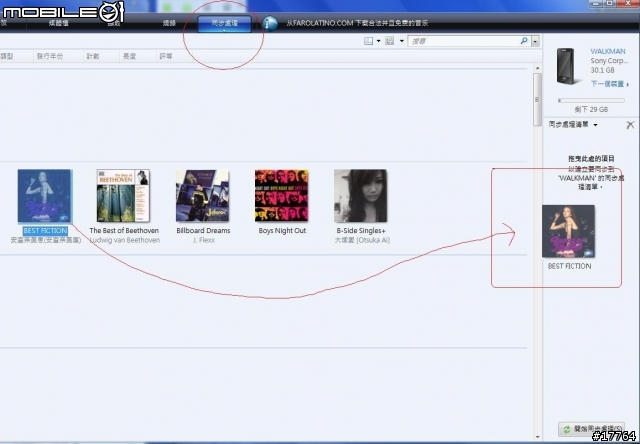Click artist name Ludwig van Beethoven
This screenshot has height=444, width=640.
pos(124,240)
